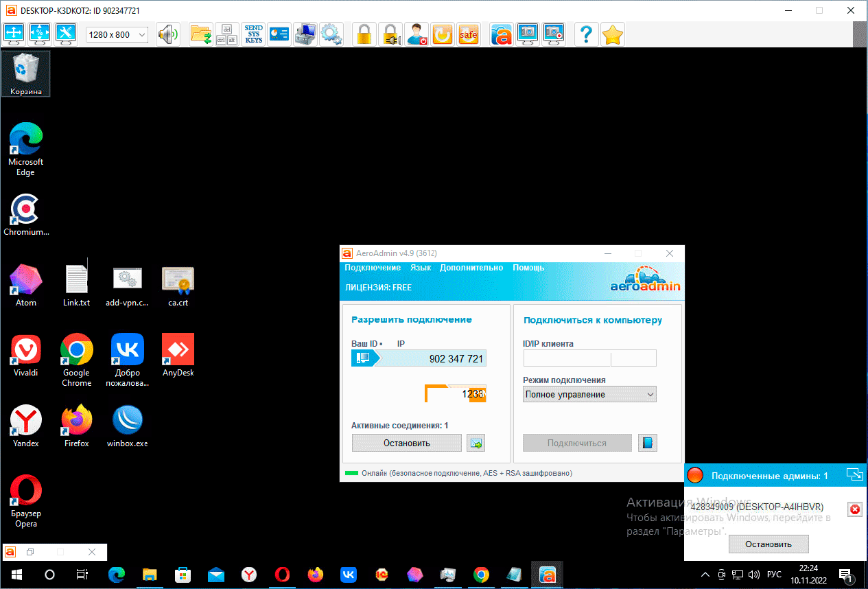
Task: Click the winbox.exe desktop icon
Action: (127, 426)
